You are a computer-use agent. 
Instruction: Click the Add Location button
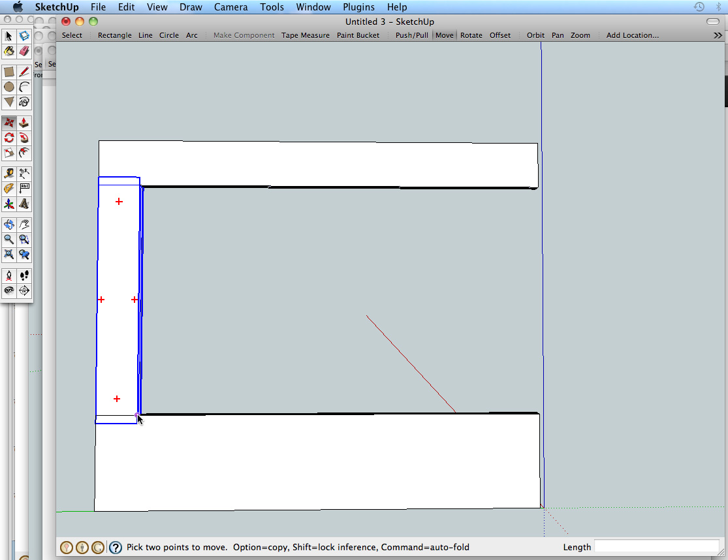coord(632,35)
